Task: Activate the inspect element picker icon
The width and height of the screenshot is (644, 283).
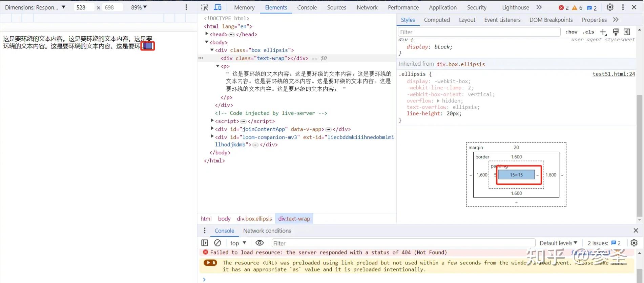Action: coord(205,7)
